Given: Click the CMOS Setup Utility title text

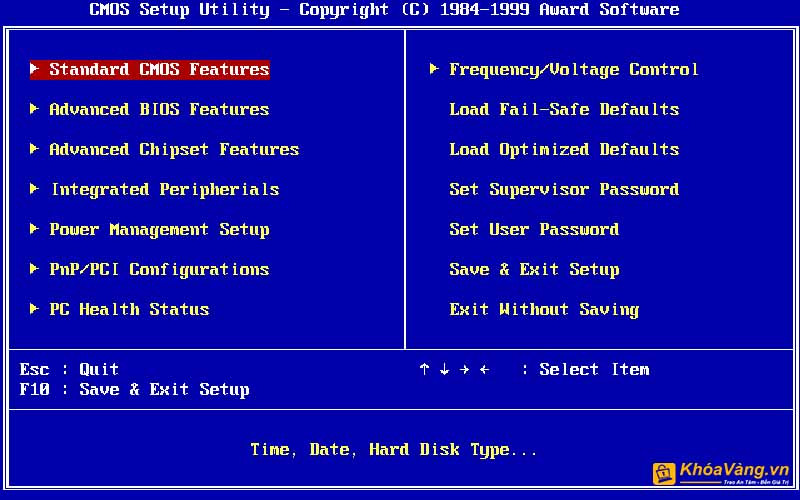Looking at the screenshot, I should coord(384,10).
